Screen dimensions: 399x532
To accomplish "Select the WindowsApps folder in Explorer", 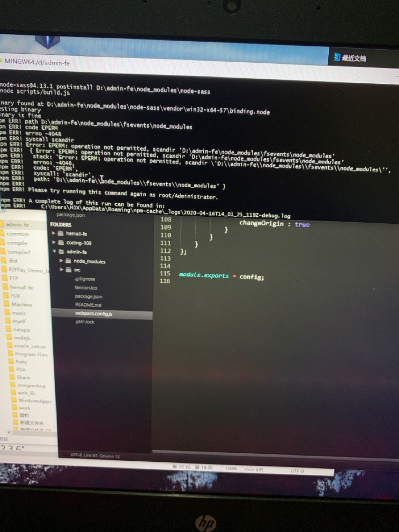I will [35, 400].
